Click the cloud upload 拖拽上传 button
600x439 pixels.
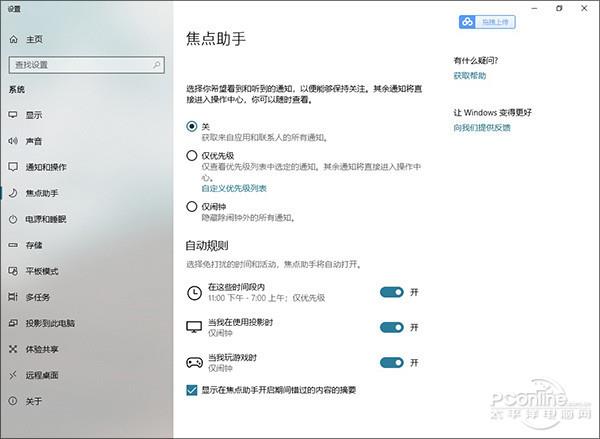tap(487, 22)
